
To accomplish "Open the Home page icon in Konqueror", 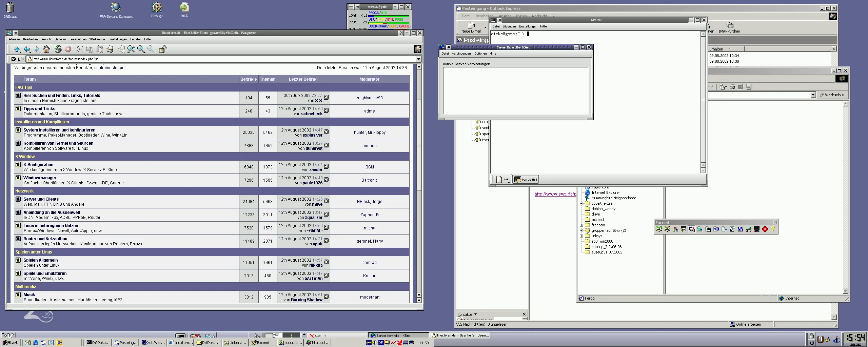I will click(x=46, y=49).
